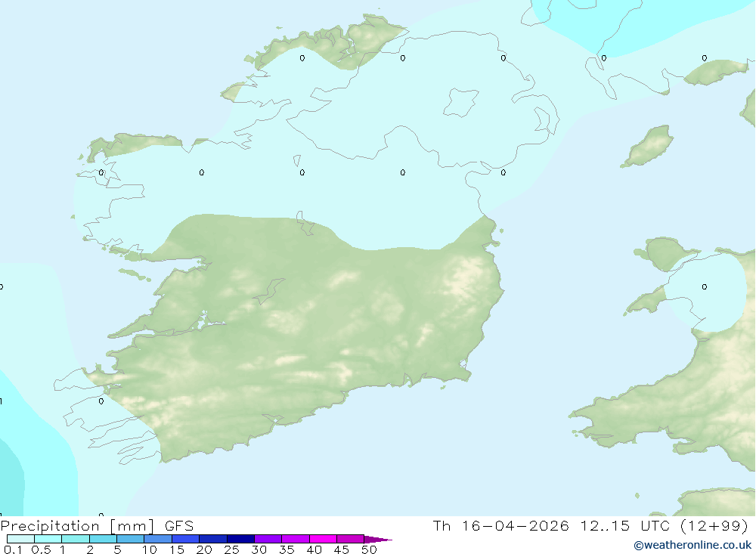
Task: Pick the 1–2 mm cyan legend swatch
Action: tap(75, 539)
